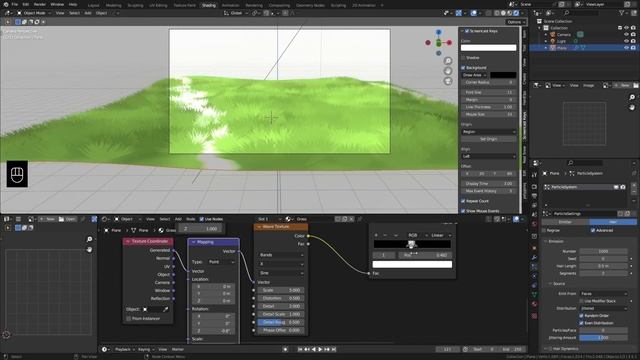Screen dimensions: 640x360
Task: Open the Tool properties tab icon
Action: [534, 174]
